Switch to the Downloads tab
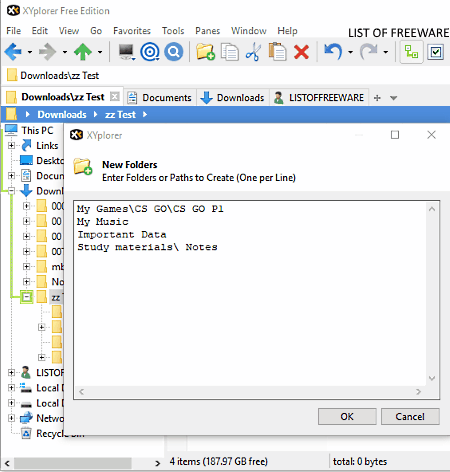The width and height of the screenshot is (450, 472). tap(233, 98)
